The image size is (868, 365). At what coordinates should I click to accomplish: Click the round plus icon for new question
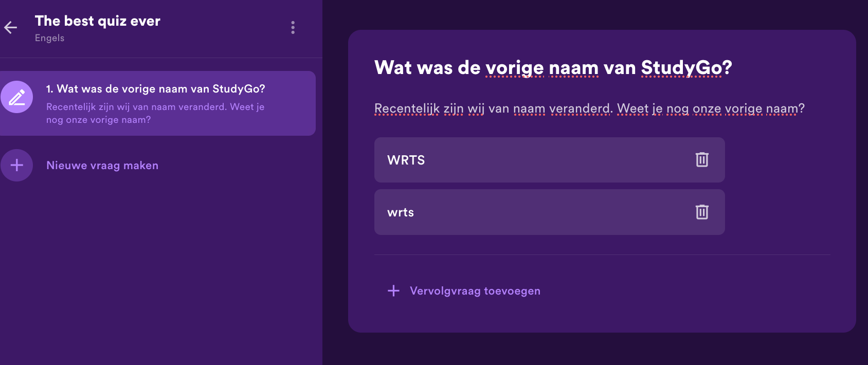tap(17, 165)
